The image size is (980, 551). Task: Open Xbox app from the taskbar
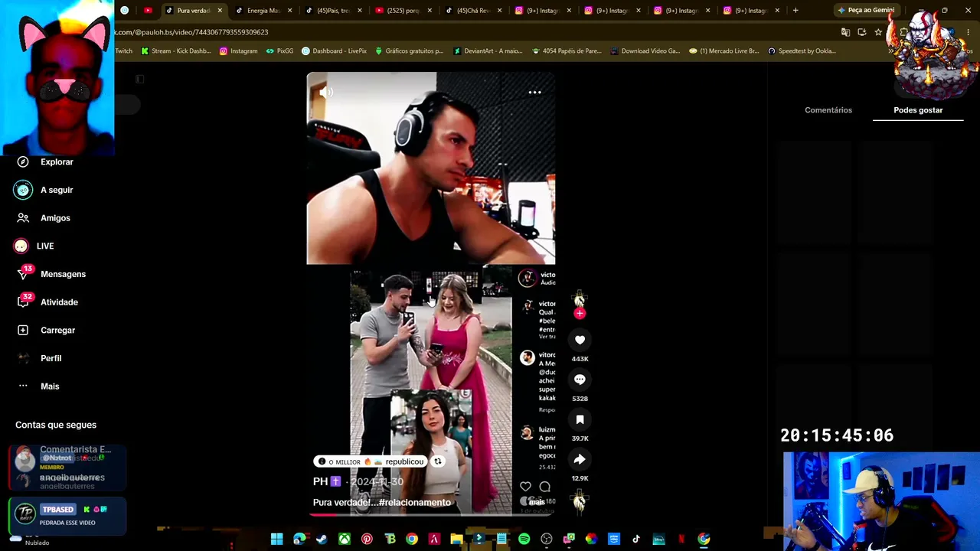pyautogui.click(x=345, y=540)
